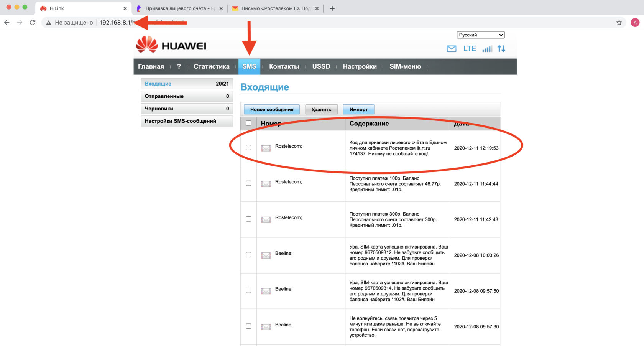
Task: Go back with browser back arrow
Action: (x=7, y=23)
